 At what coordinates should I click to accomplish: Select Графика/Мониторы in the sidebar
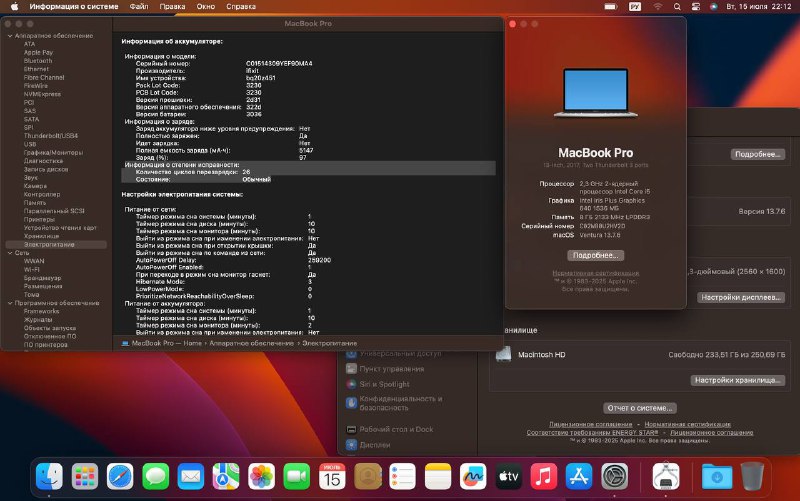tap(53, 153)
